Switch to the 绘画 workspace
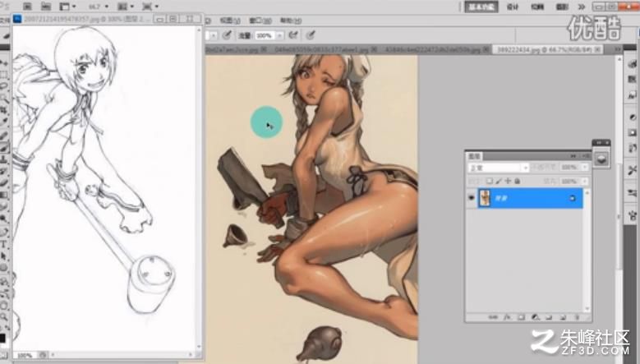The height and width of the screenshot is (364, 640). click(x=537, y=7)
